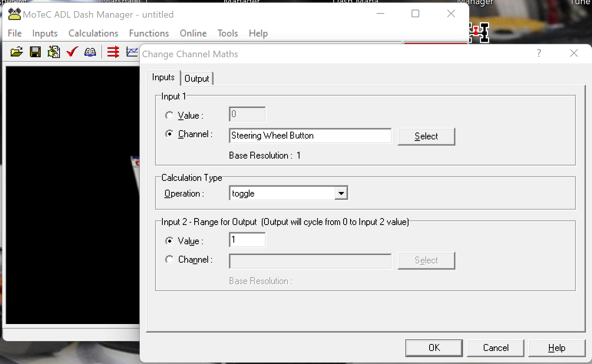Expand the Operation dropdown showing toggle
This screenshot has width=592, height=364.
click(x=341, y=193)
